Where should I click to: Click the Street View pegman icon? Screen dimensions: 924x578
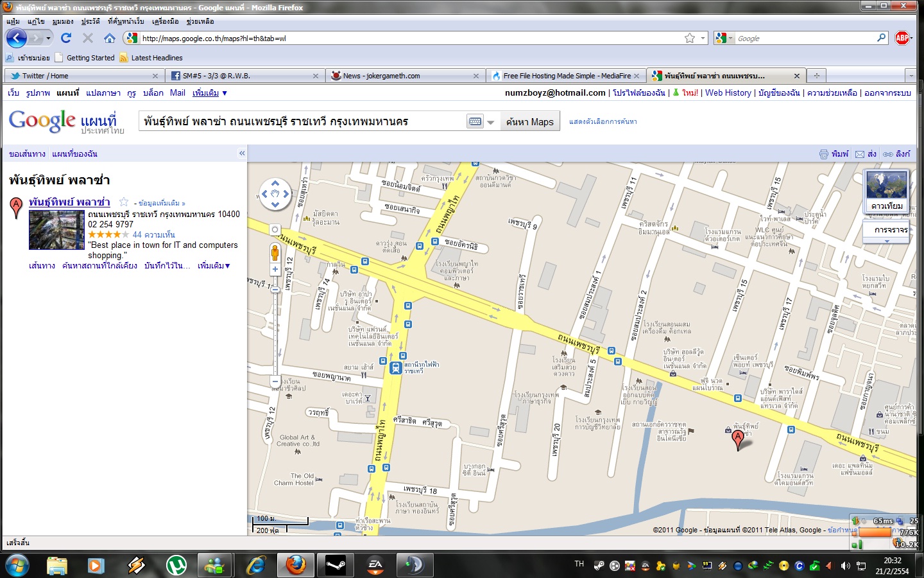click(x=275, y=252)
